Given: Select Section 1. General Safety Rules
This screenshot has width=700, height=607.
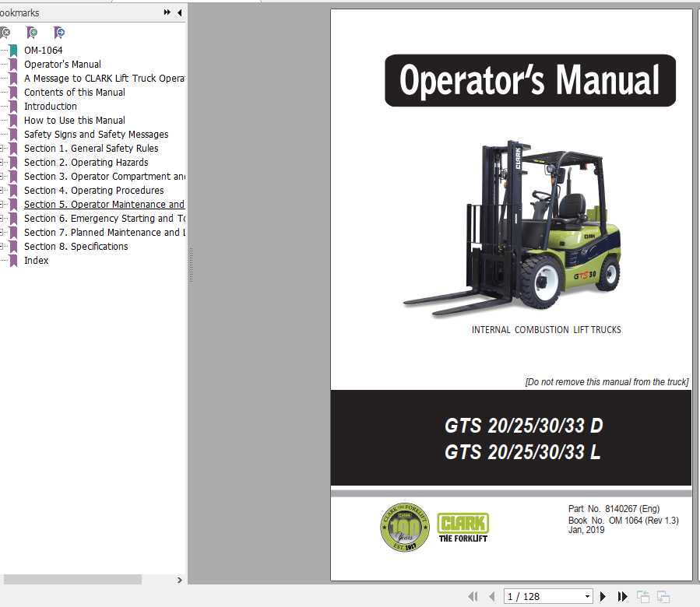Looking at the screenshot, I should click(x=91, y=148).
